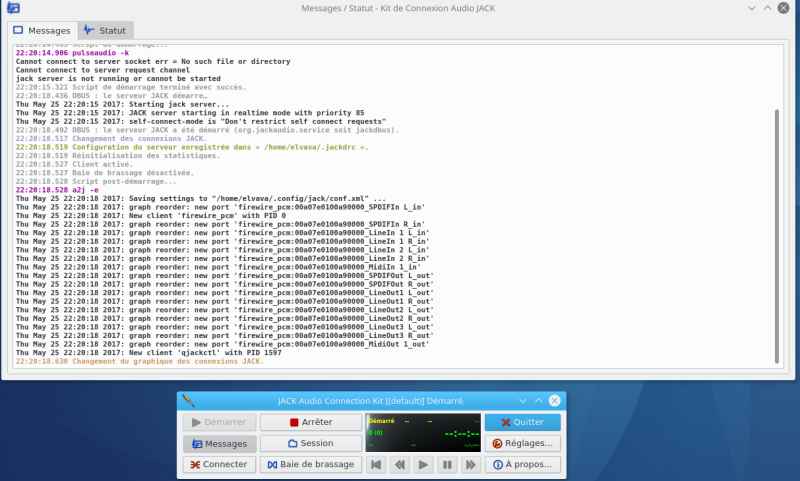800x481 pixels.
Task: Click the 'Baie de brassage désactivée.' line
Action: click(105, 172)
